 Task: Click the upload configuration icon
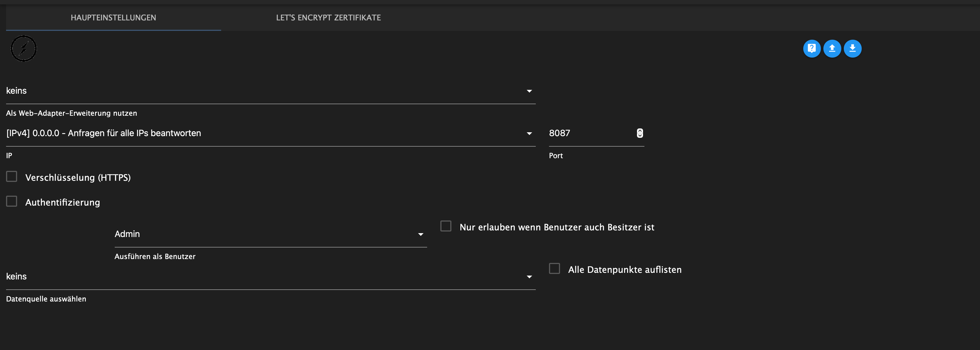click(832, 49)
